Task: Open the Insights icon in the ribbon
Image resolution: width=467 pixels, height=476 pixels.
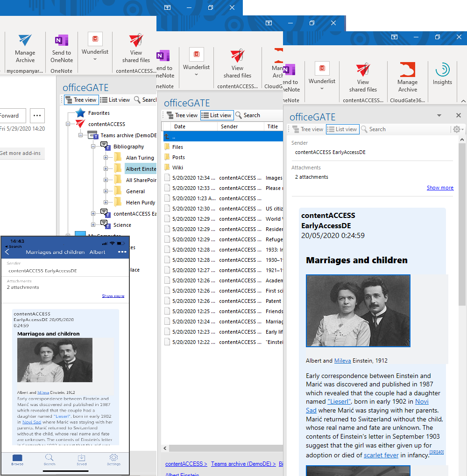Action: click(442, 74)
